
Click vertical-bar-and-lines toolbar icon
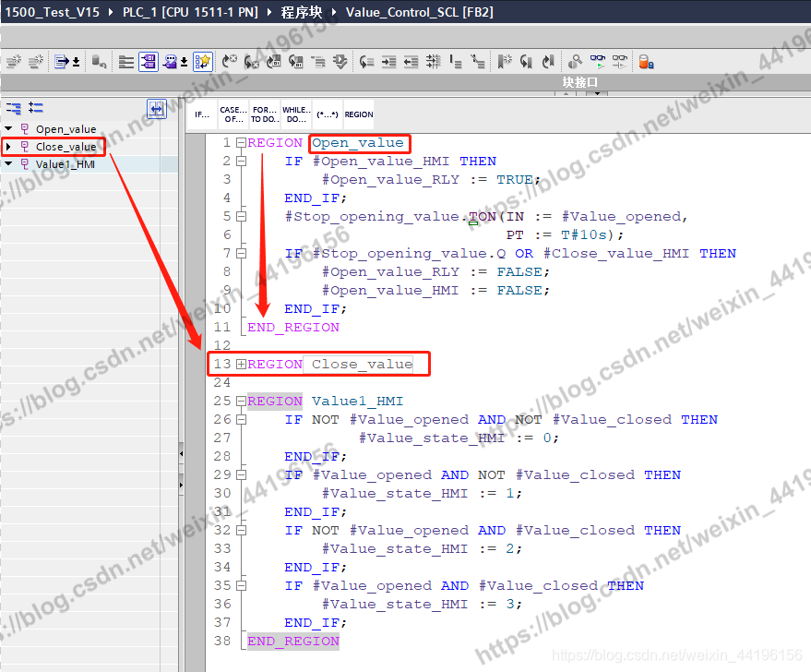(456, 62)
